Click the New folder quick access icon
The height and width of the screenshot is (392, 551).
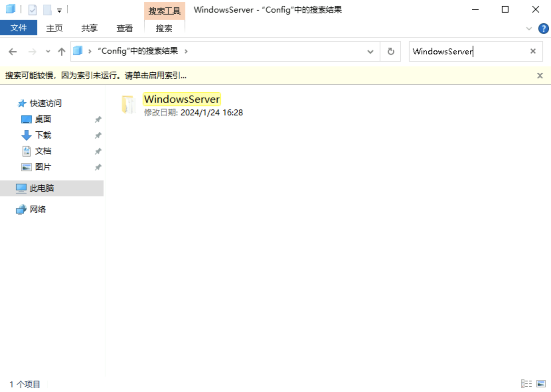click(x=47, y=10)
